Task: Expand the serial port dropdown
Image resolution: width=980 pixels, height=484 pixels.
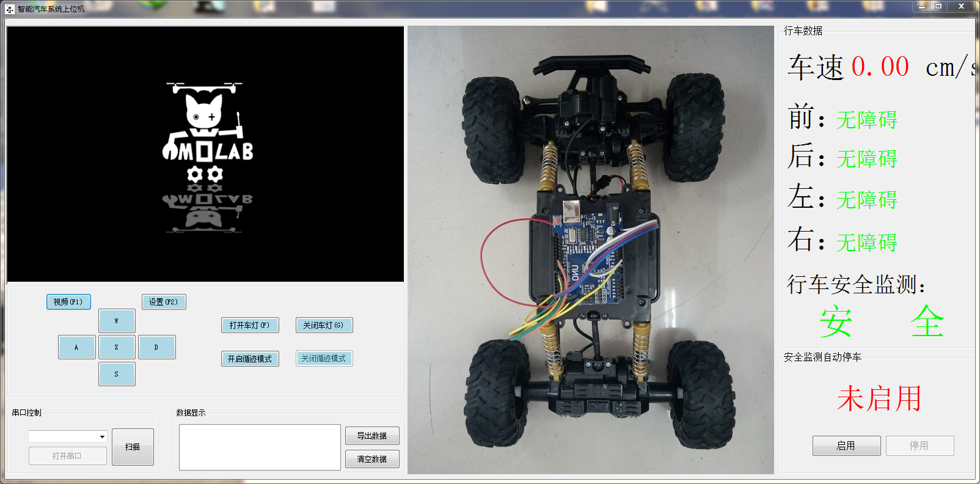Action: pyautogui.click(x=102, y=436)
